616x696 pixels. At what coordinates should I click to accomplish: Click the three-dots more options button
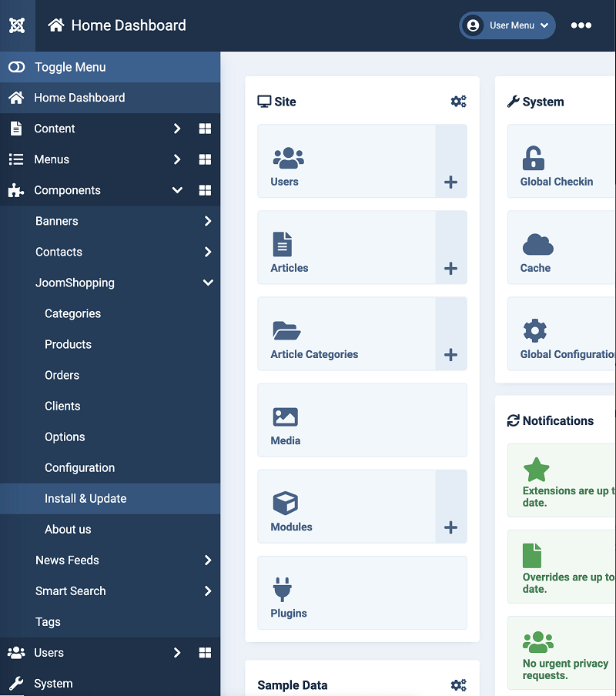click(581, 25)
